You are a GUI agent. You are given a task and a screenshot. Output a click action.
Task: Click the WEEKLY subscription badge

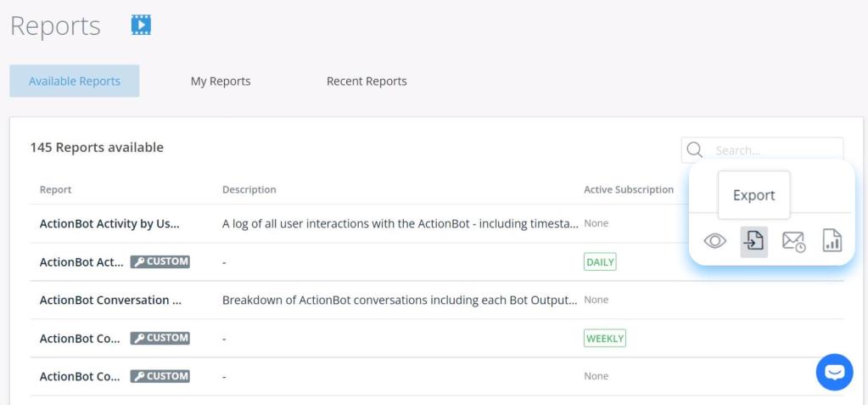[604, 338]
